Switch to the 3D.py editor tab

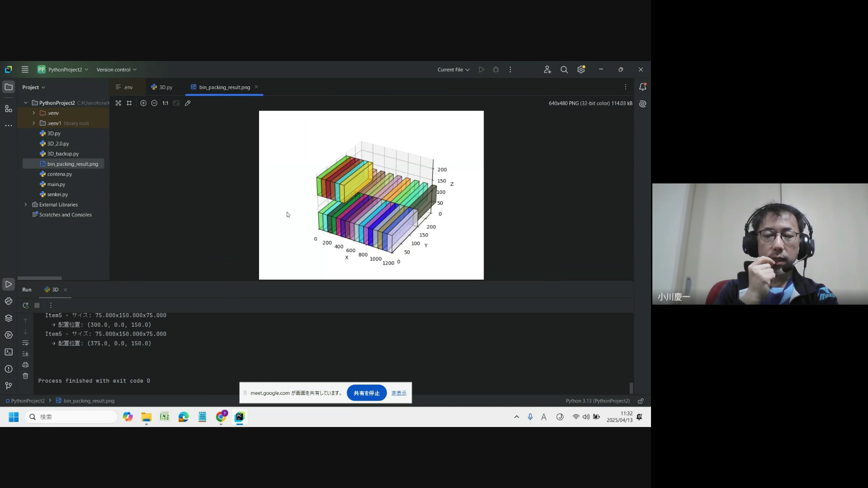[x=162, y=87]
